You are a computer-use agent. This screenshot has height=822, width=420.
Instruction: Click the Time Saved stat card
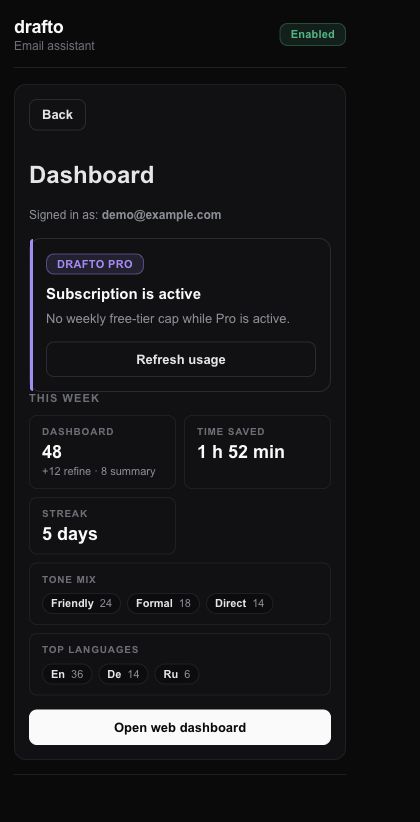(257, 452)
